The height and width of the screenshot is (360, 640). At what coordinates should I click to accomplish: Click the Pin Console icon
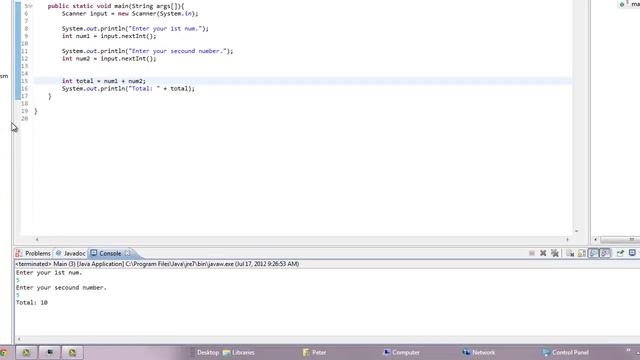click(x=620, y=253)
